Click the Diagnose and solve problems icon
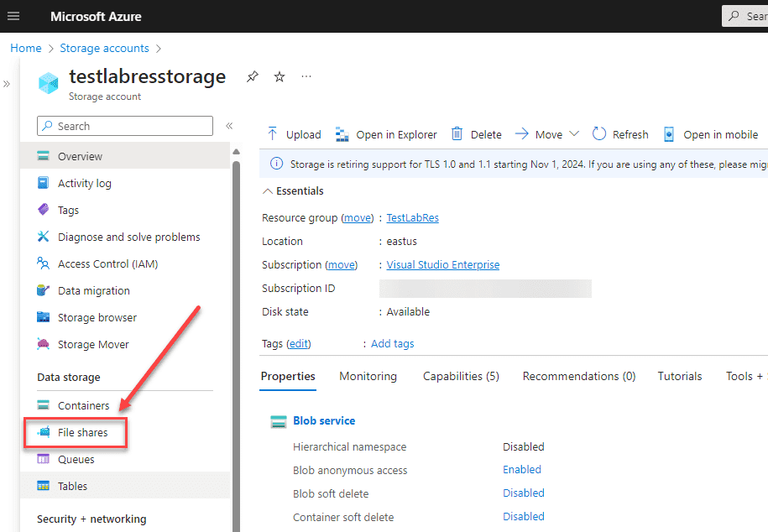 43,237
